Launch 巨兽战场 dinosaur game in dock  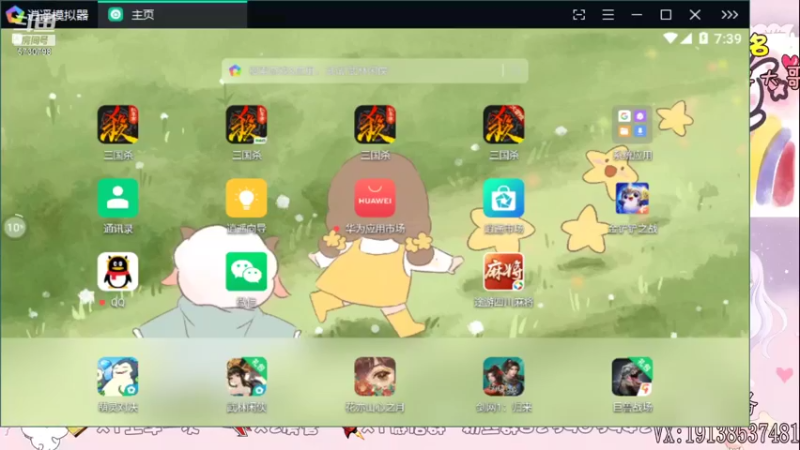pos(632,377)
